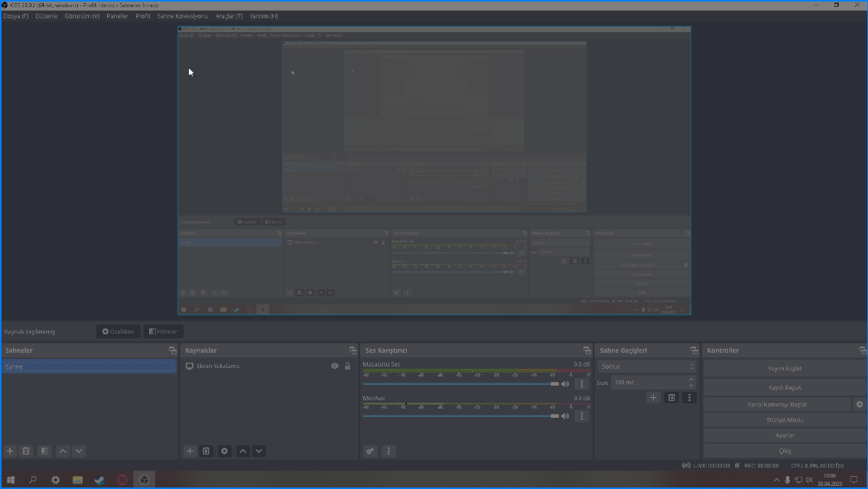Toggle lock on Ekran Yakalama source
This screenshot has width=868, height=489.
click(348, 366)
